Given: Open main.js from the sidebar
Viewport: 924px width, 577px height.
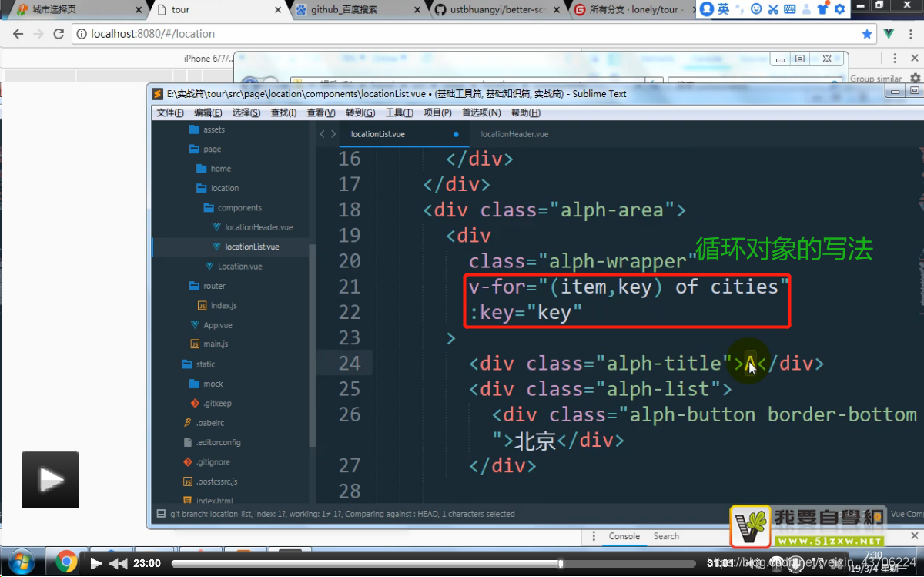Looking at the screenshot, I should (x=209, y=344).
